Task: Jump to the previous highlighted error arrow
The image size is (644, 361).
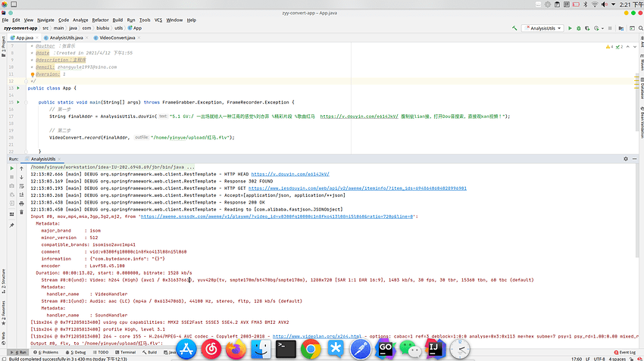Action: (x=628, y=47)
